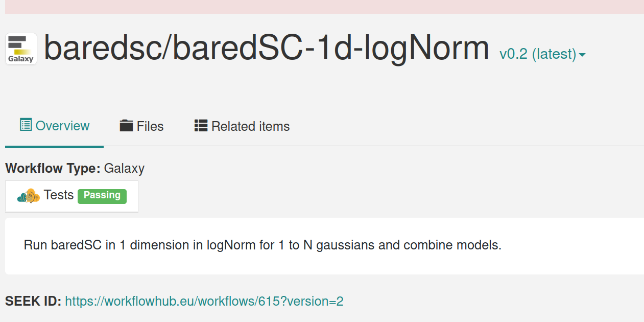The image size is (644, 322).
Task: Click the LifeMonitor cloud icon beside Tests
Action: click(28, 195)
